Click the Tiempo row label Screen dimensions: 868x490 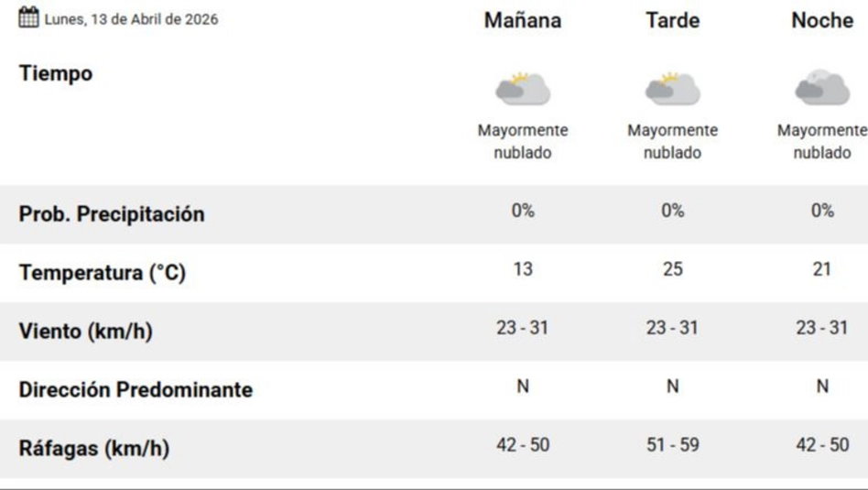(56, 73)
